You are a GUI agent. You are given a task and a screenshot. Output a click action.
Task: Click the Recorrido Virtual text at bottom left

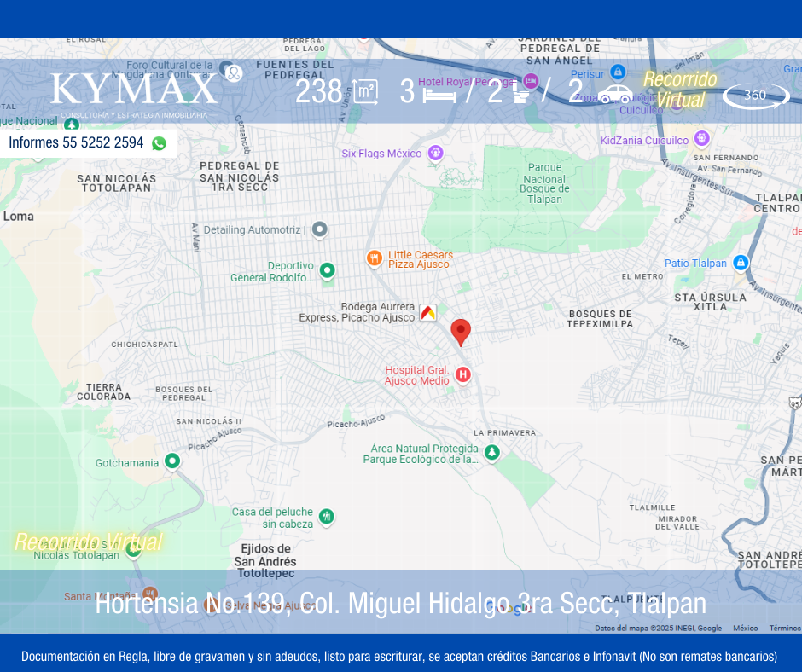(89, 542)
